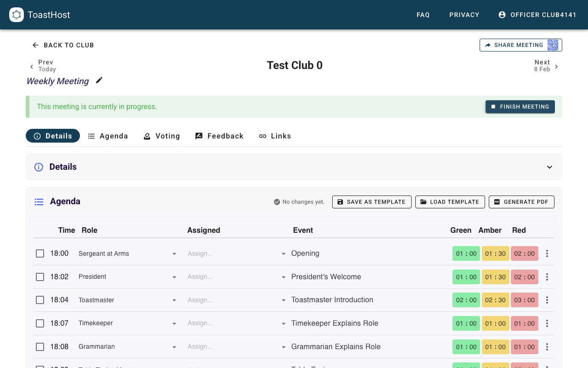This screenshot has height=368, width=588.
Task: Go to the previous meeting with the left arrow
Action: tap(32, 67)
